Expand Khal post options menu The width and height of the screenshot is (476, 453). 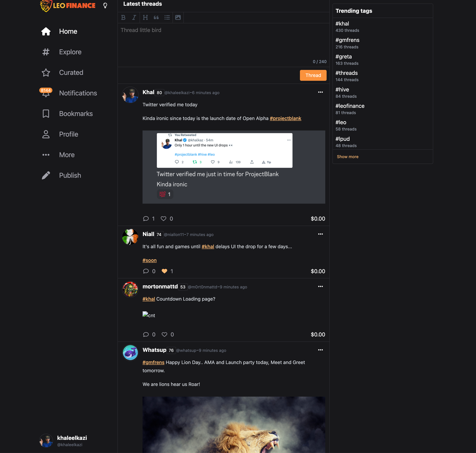click(321, 92)
